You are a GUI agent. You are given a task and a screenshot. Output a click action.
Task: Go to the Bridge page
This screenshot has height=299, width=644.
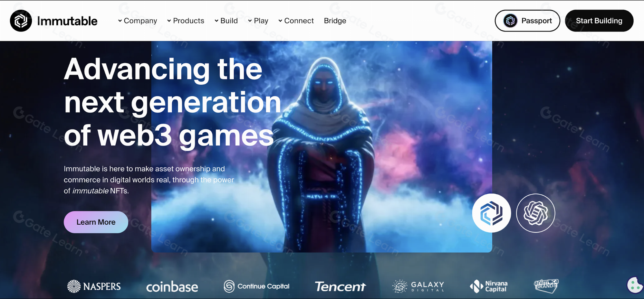(x=335, y=21)
